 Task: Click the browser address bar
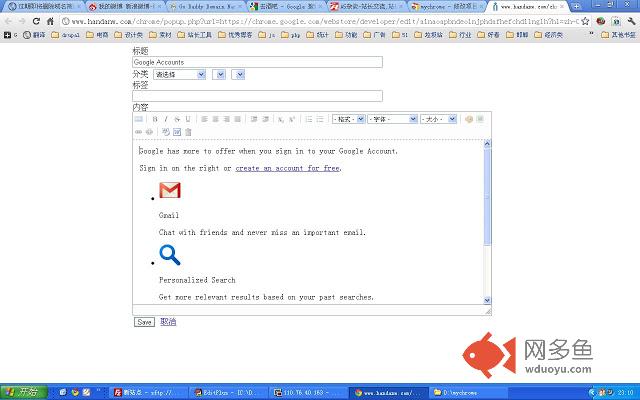(x=325, y=21)
